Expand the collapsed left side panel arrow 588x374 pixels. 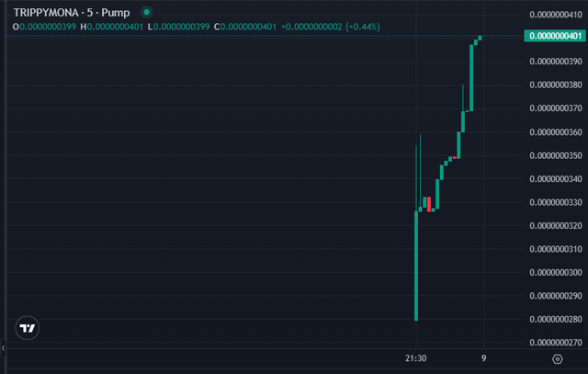3,348
